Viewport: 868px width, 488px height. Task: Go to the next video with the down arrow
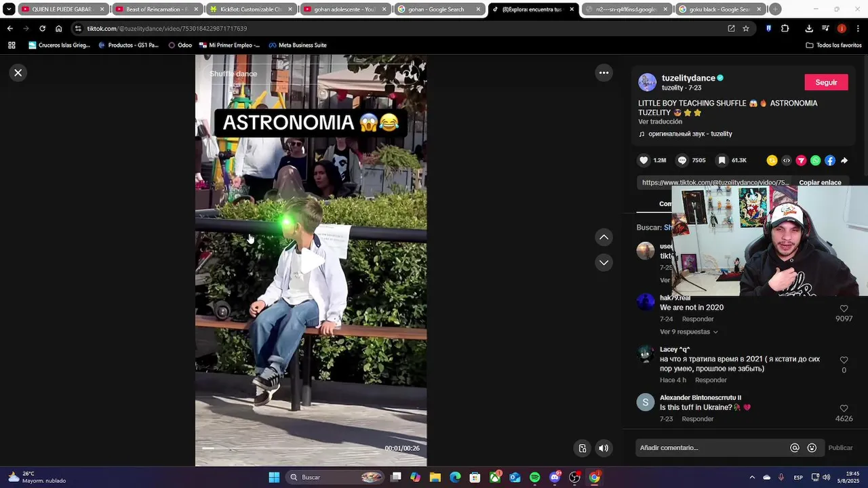point(604,262)
